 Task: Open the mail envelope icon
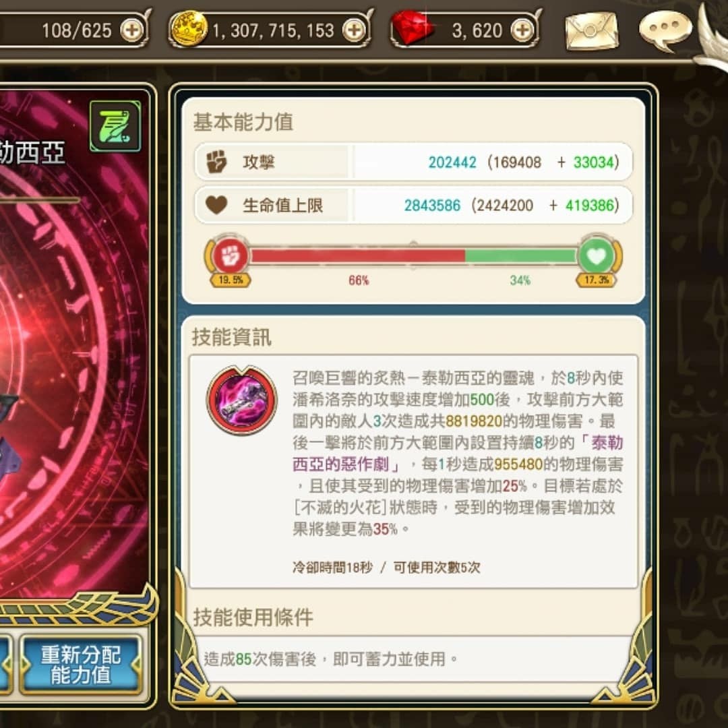[x=591, y=32]
